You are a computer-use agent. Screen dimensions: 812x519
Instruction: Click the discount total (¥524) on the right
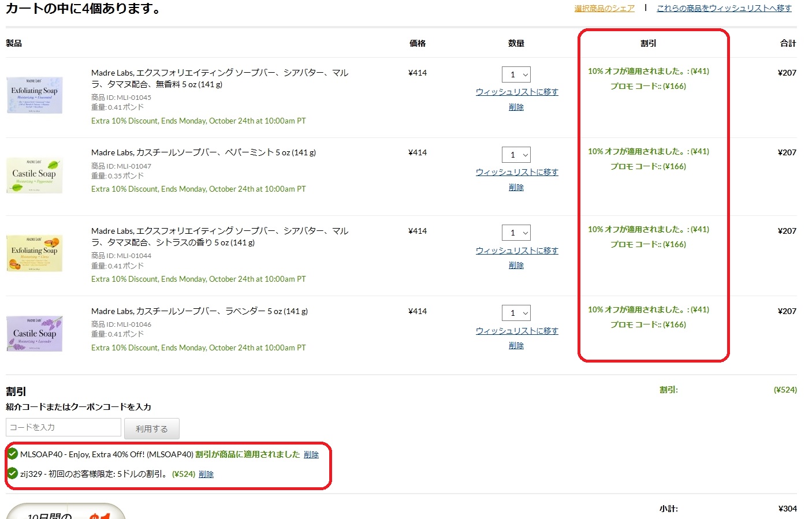785,390
